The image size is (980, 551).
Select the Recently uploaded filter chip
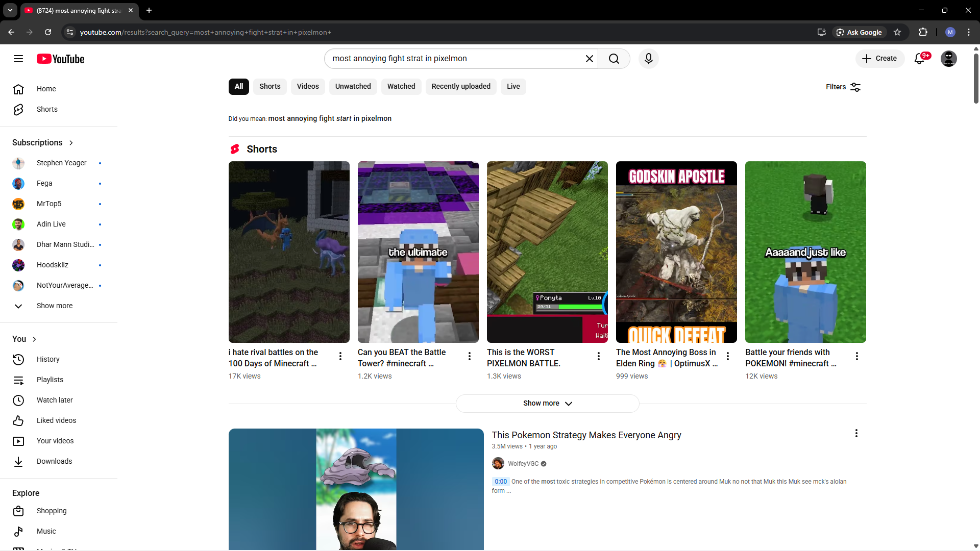tap(461, 87)
